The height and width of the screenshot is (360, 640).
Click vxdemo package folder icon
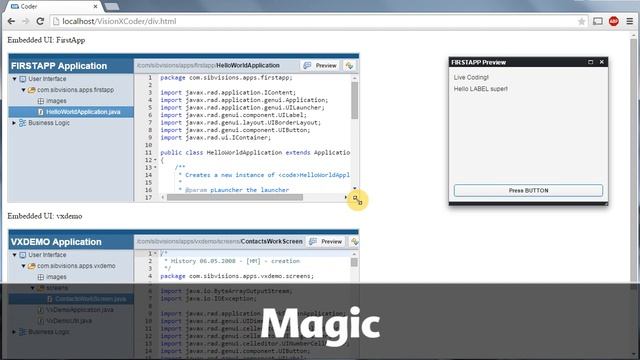tap(31, 266)
